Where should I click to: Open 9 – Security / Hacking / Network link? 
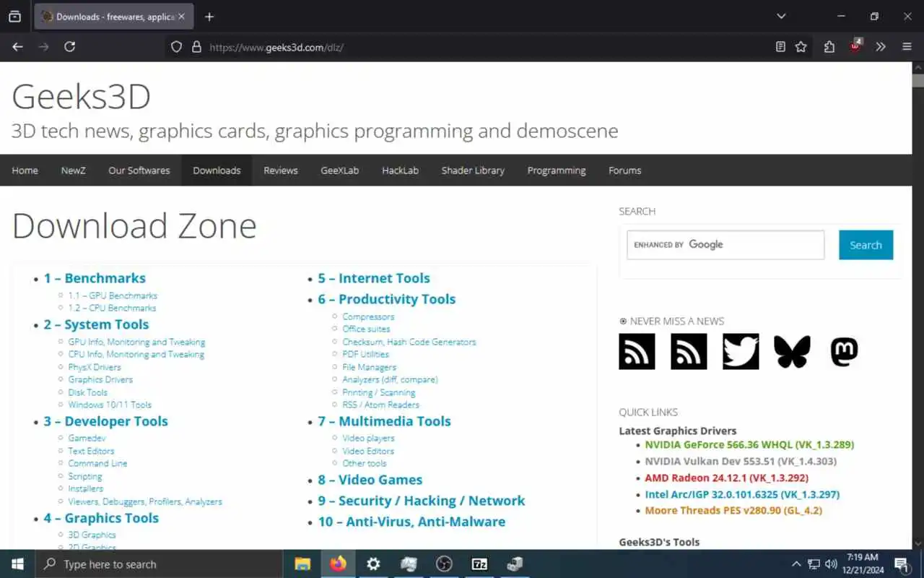tap(422, 501)
